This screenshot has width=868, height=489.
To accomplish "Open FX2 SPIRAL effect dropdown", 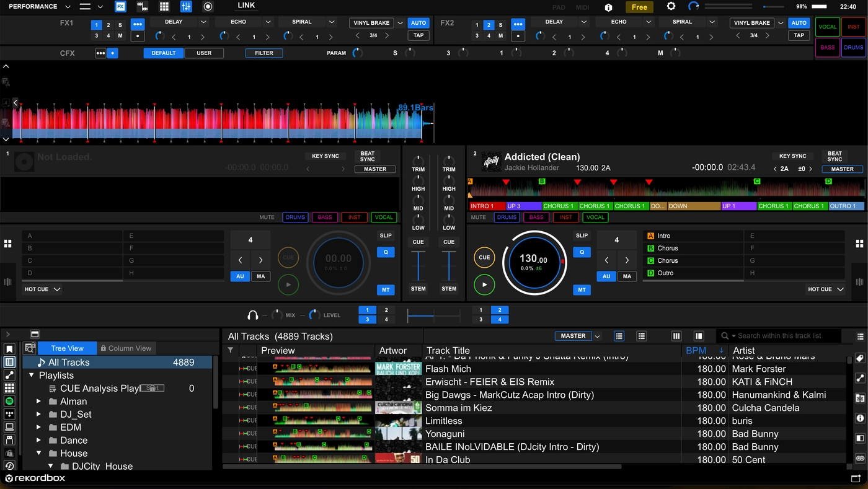I will (x=712, y=22).
